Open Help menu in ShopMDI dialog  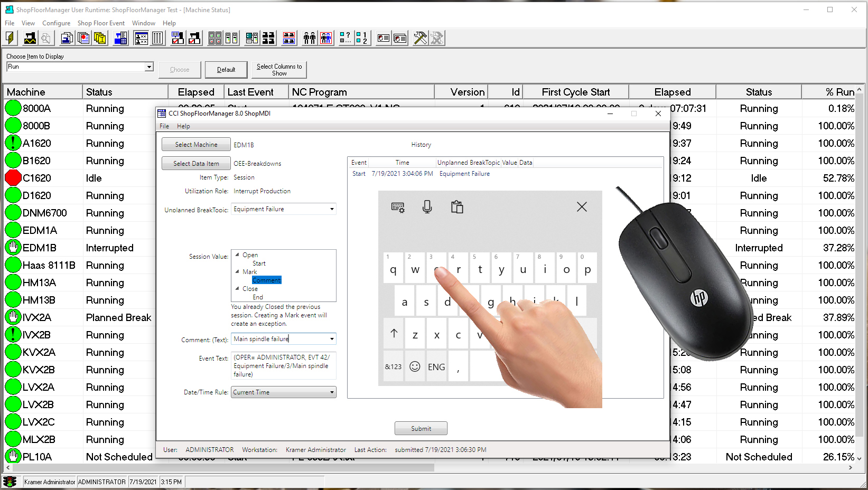tap(183, 126)
